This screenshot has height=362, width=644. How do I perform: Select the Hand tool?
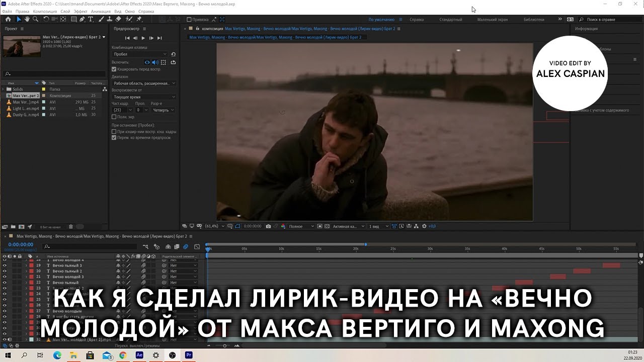27,19
